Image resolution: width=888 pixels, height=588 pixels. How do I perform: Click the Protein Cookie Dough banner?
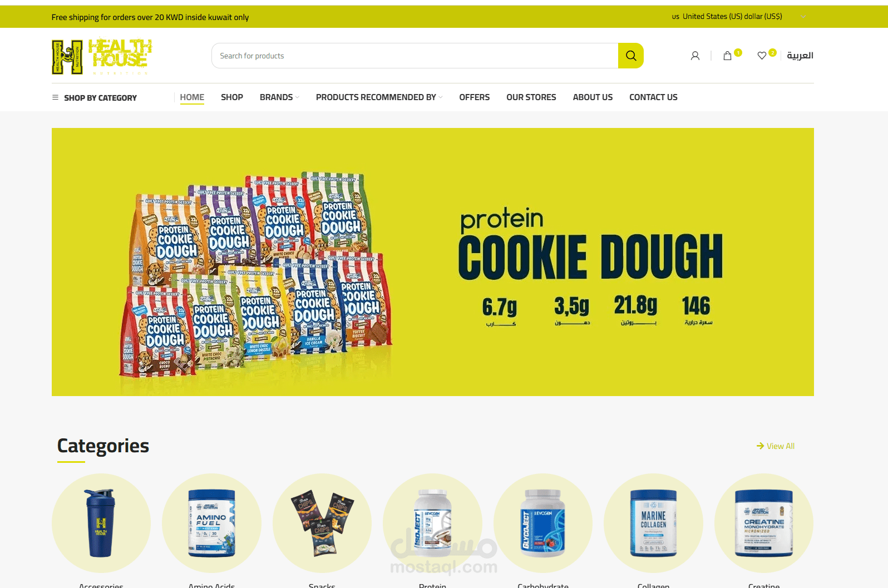pyautogui.click(x=433, y=262)
